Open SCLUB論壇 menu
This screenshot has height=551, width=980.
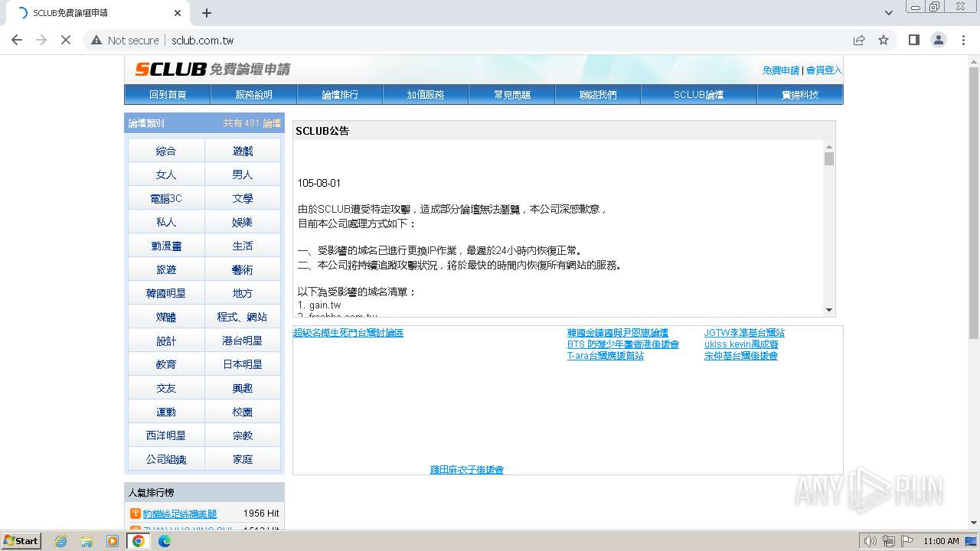[x=698, y=95]
